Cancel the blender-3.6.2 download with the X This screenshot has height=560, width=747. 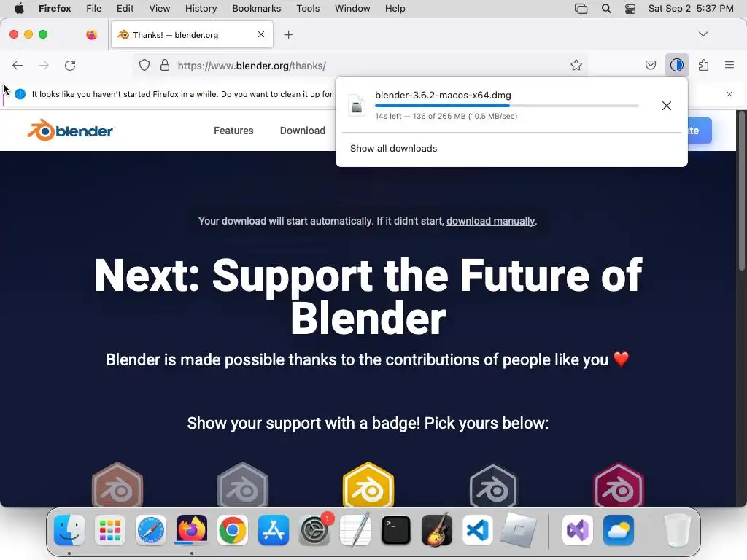[667, 106]
